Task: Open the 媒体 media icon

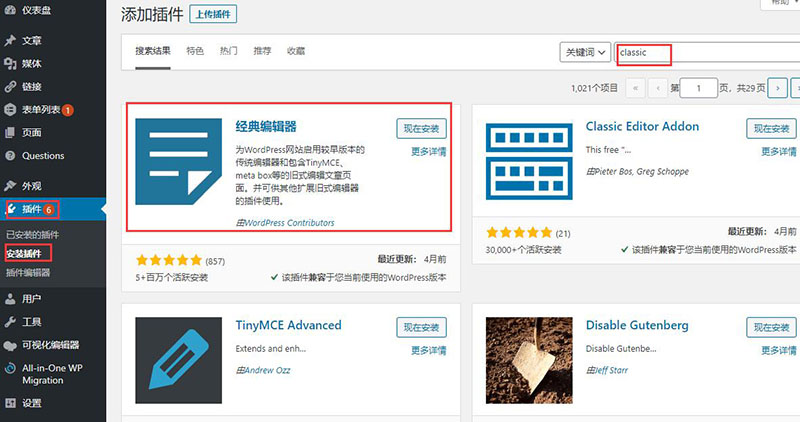Action: pos(10,63)
